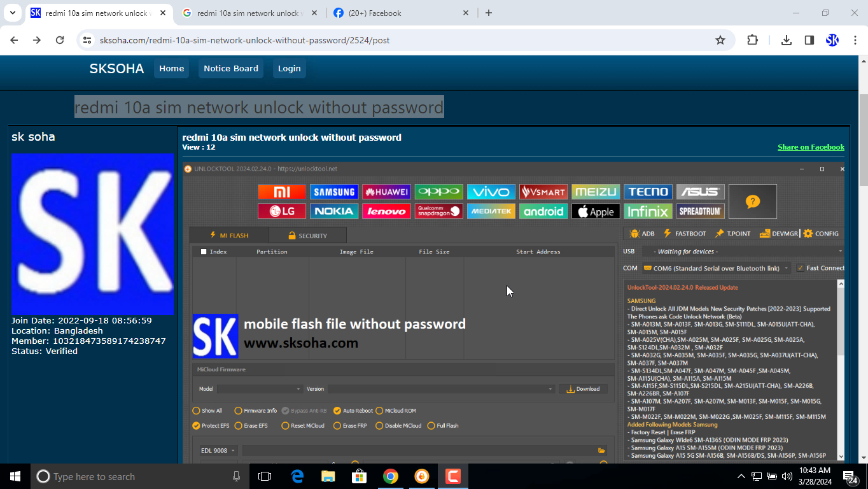This screenshot has height=489, width=868.
Task: Bookmark this page with the star icon
Action: (x=720, y=40)
